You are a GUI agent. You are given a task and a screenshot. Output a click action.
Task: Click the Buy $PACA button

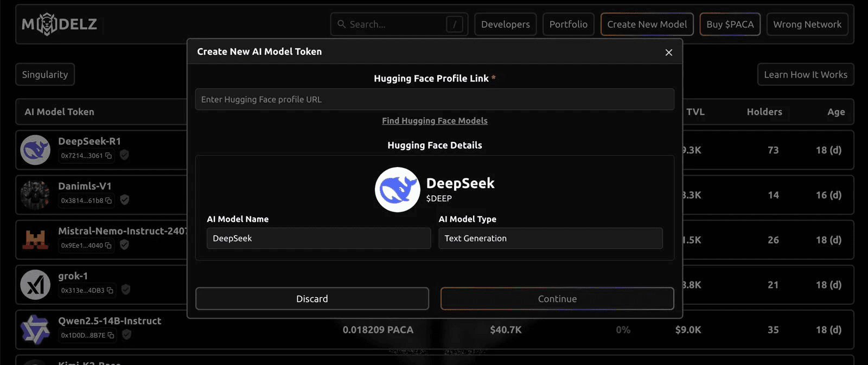tap(730, 24)
